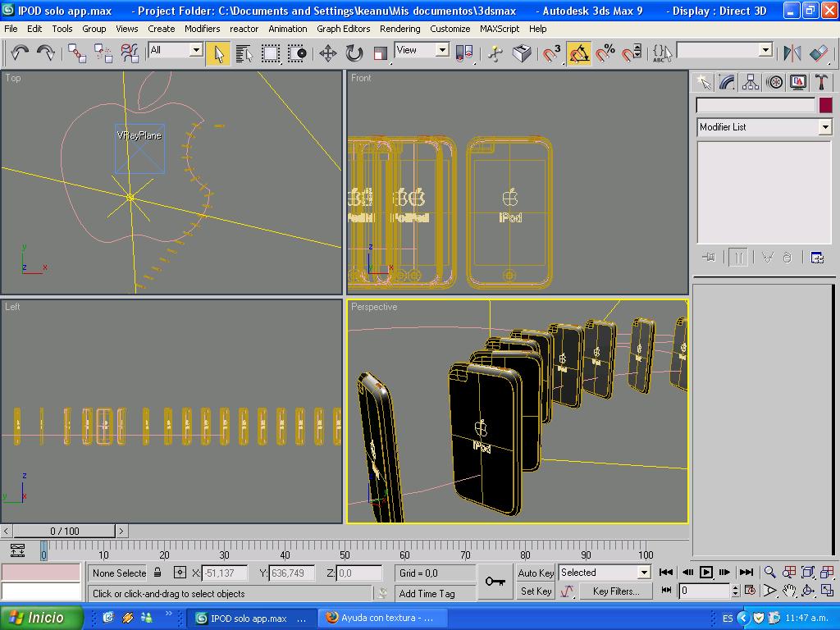Open the Edit Named Selection Sets dialog
Screen dimensions: 840x630
(662, 53)
